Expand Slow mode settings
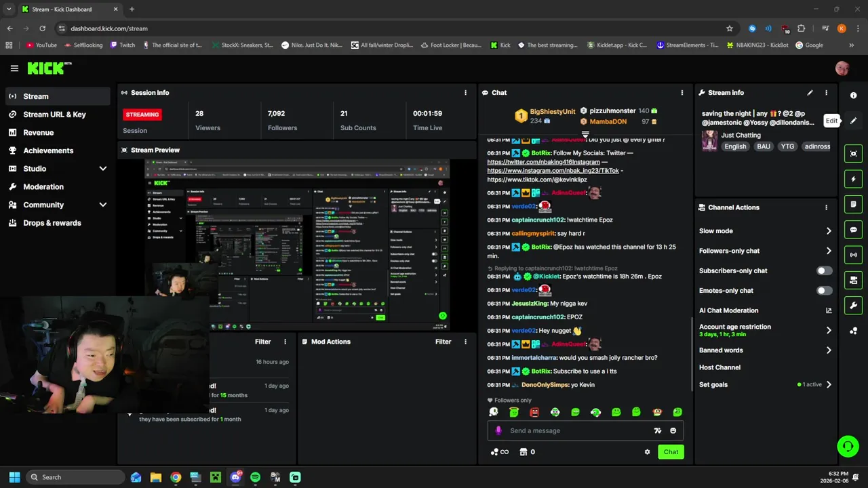Viewport: 868px width, 488px height. 829,231
